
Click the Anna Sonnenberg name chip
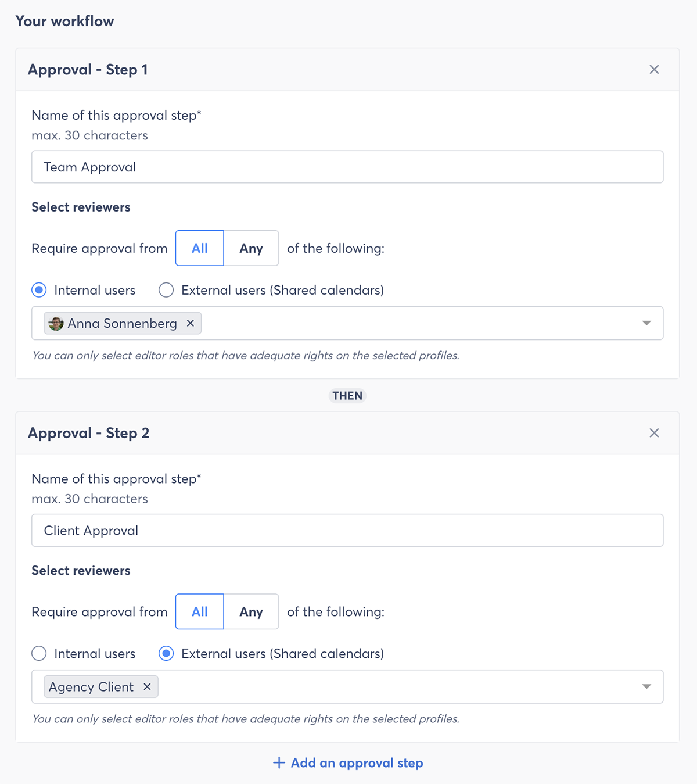[122, 323]
